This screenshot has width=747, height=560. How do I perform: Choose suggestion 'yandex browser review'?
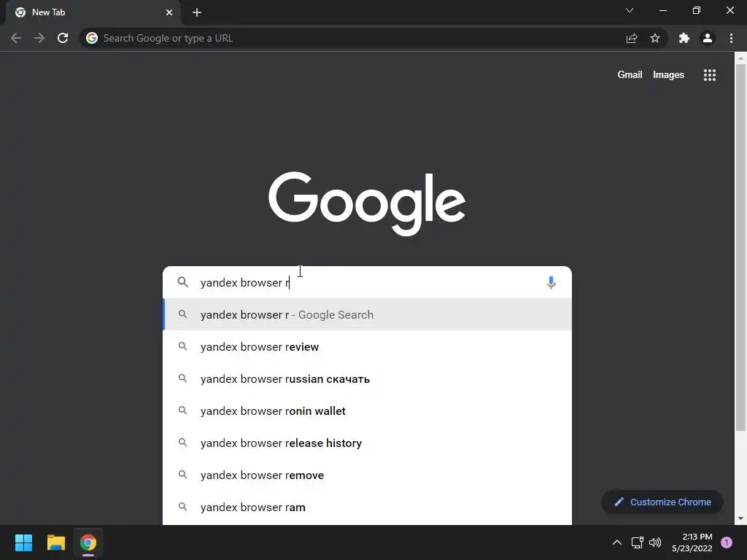(x=368, y=346)
